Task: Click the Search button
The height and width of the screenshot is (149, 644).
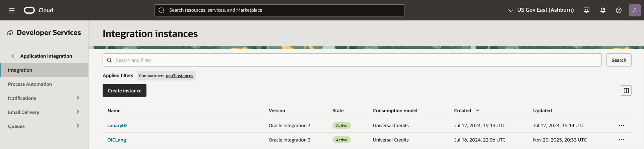Action: 619,60
